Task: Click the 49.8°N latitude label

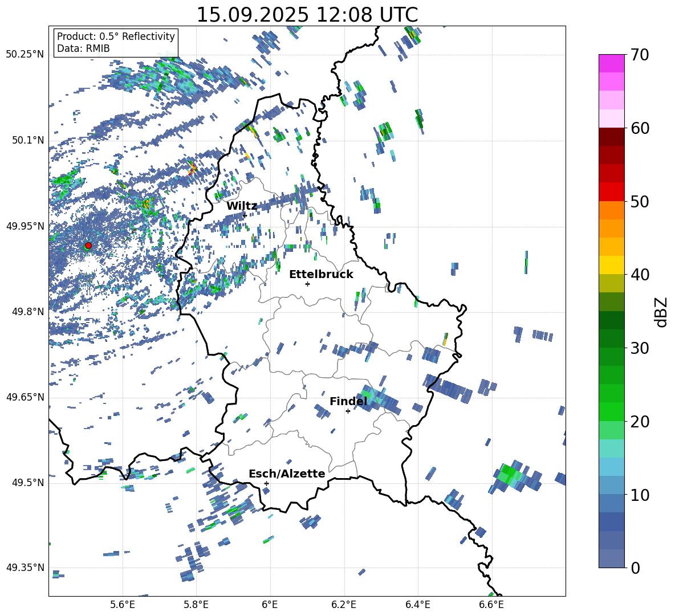Action: point(28,312)
